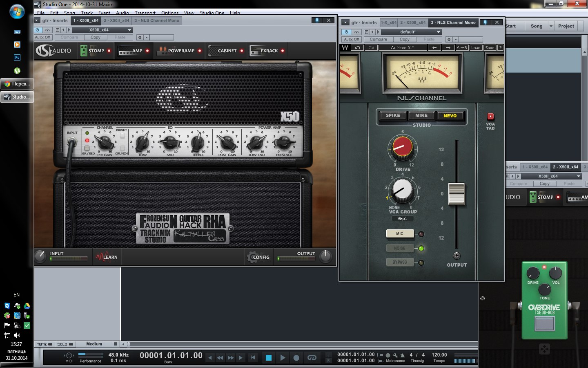The width and height of the screenshot is (588, 368).
Task: Toggle plugin power button in left window
Action: coord(38,30)
